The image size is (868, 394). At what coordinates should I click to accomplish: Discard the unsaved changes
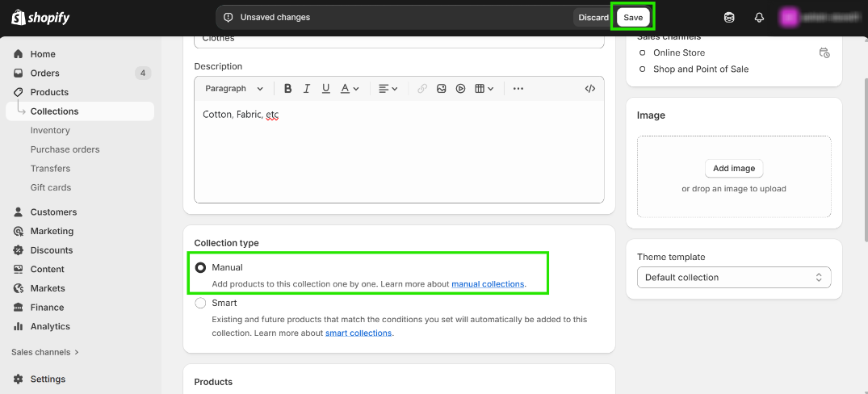(x=593, y=18)
